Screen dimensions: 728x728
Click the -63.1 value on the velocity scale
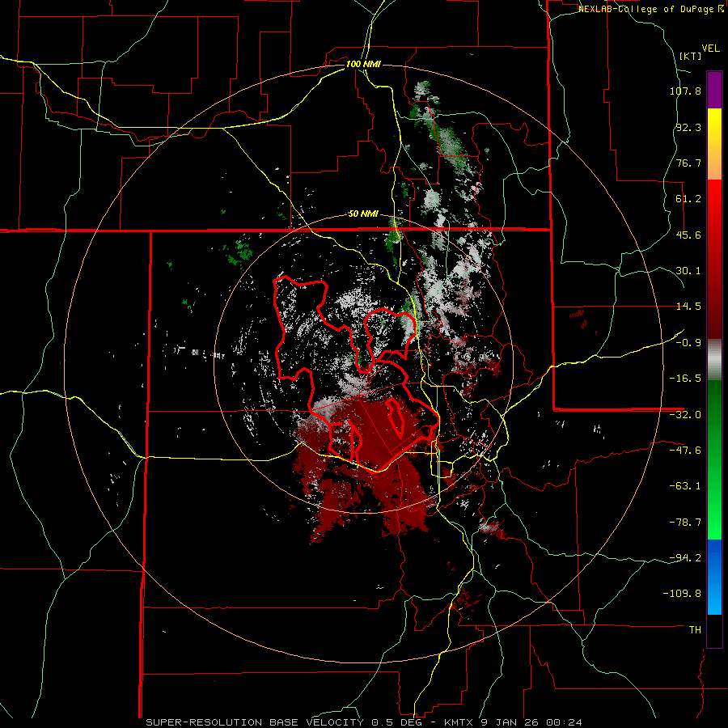pyautogui.click(x=685, y=486)
